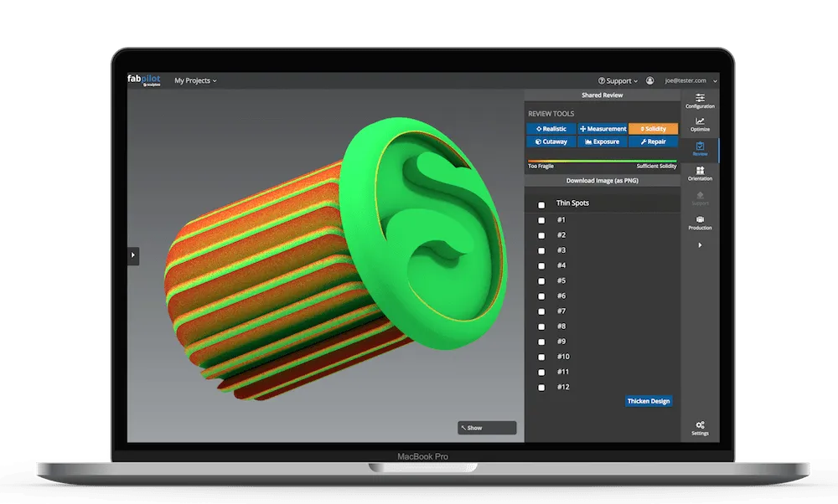The image size is (838, 504).
Task: Expand the My Projects dropdown
Action: [x=195, y=81]
